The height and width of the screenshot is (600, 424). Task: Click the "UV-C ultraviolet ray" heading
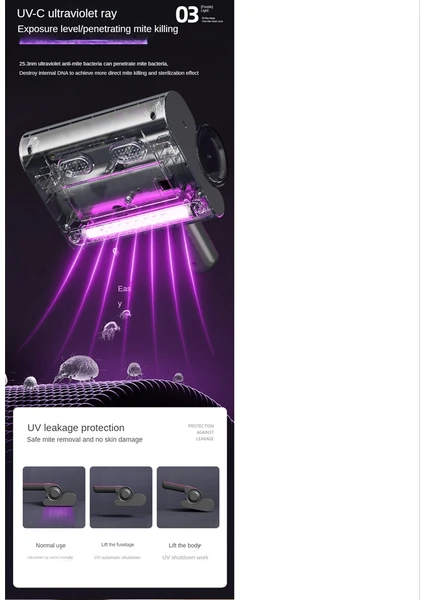[67, 13]
